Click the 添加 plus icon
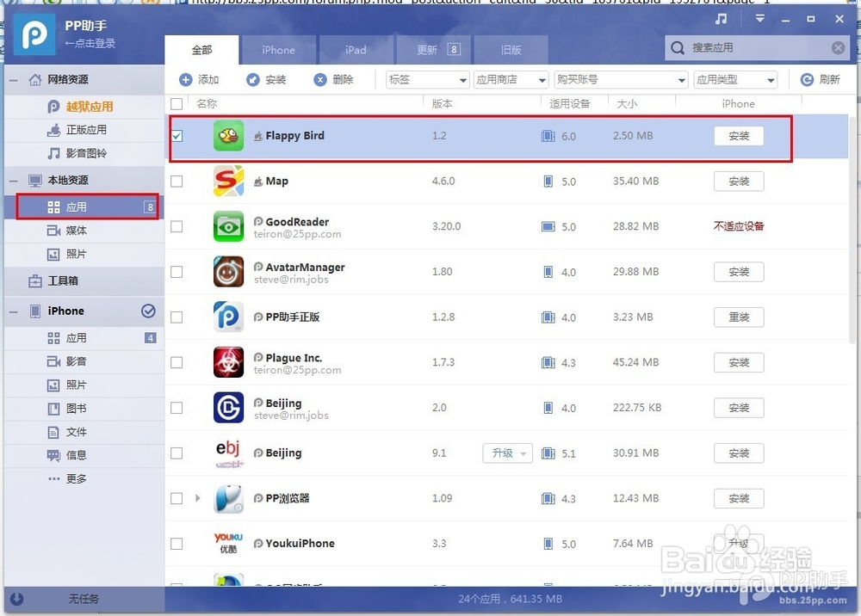861x616 pixels. point(186,79)
